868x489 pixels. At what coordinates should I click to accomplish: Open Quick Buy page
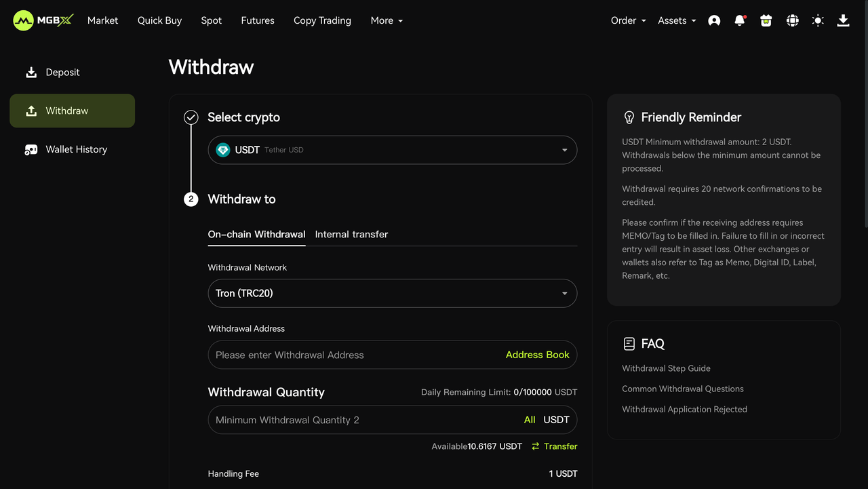tap(159, 20)
